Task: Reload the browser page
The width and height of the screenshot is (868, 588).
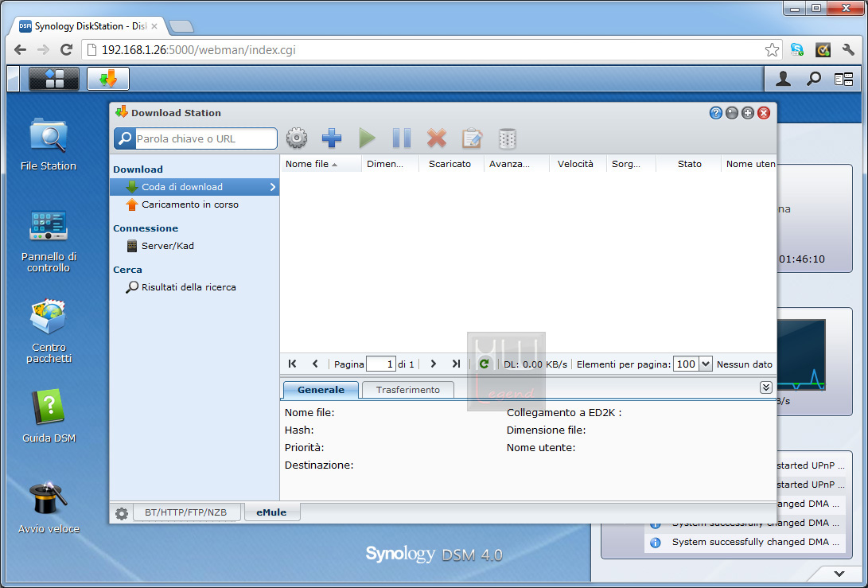Action: 66,50
